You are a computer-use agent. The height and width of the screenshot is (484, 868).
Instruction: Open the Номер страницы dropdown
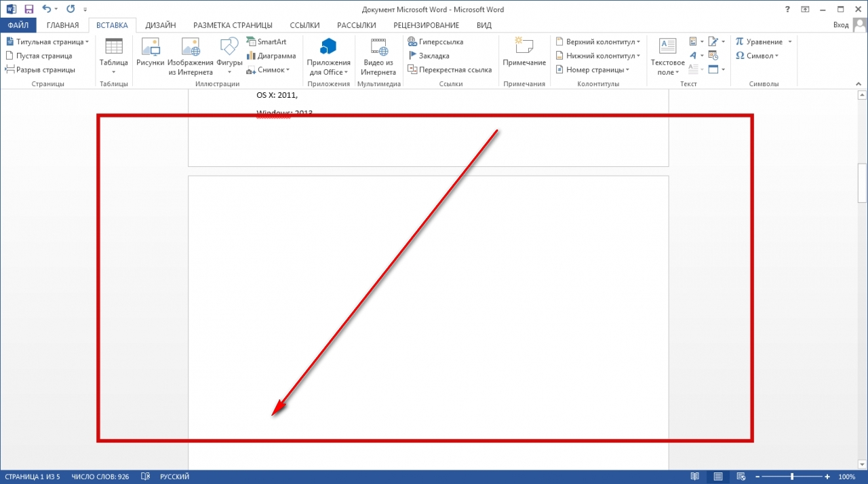592,70
